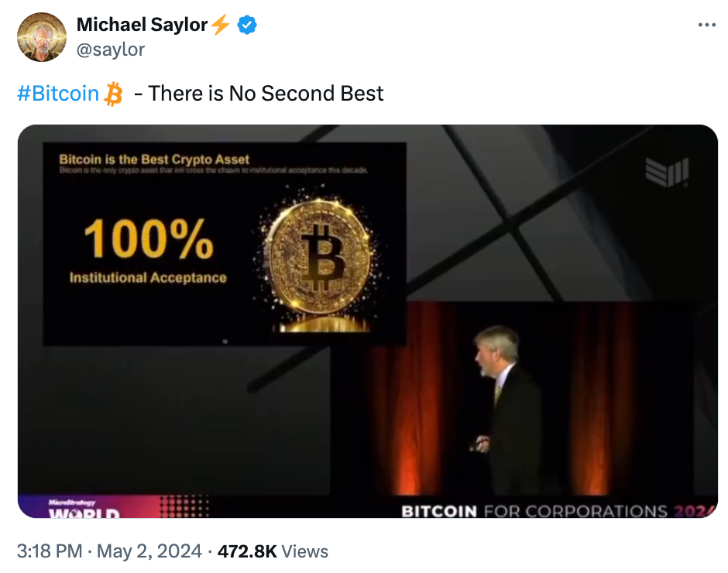Open the #Bitcoin hashtag link
Image resolution: width=728 pixels, height=573 pixels.
(58, 94)
